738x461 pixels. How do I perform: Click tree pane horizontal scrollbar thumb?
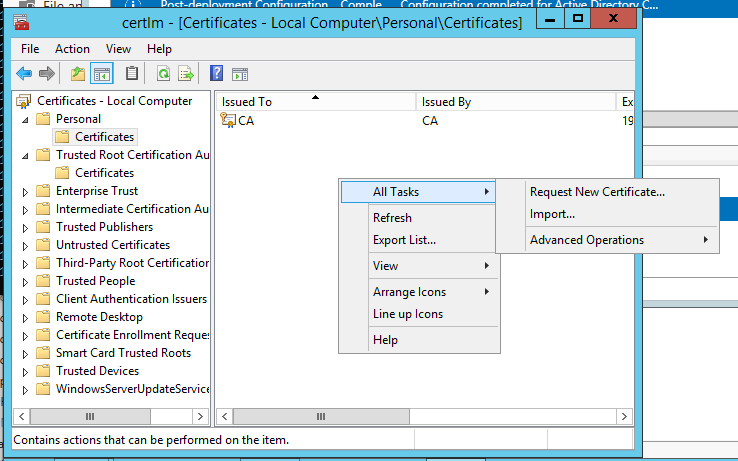[90, 416]
